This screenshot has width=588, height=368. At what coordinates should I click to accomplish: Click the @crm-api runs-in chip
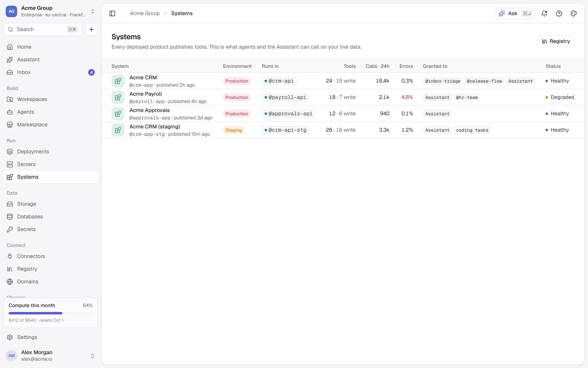[x=279, y=81]
